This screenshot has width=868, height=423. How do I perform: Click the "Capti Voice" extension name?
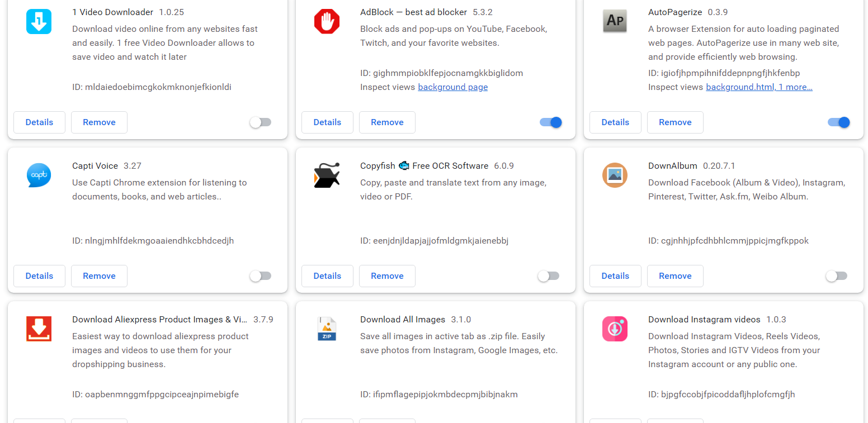pyautogui.click(x=95, y=165)
